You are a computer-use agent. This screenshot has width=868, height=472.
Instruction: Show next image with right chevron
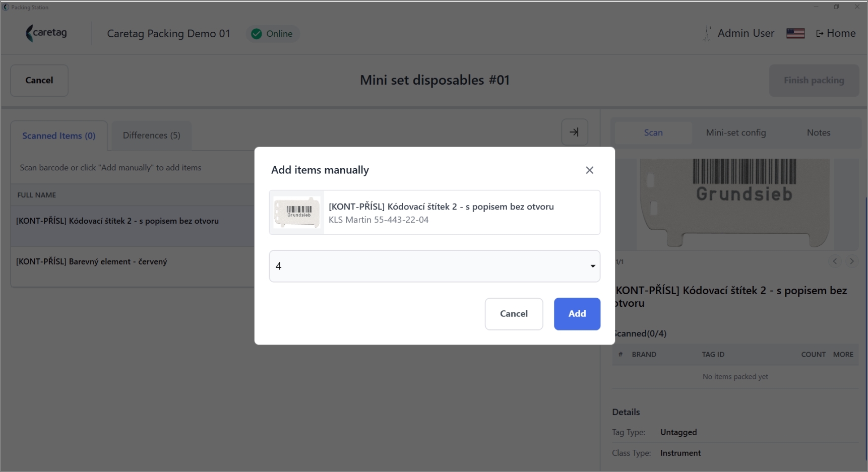click(851, 261)
